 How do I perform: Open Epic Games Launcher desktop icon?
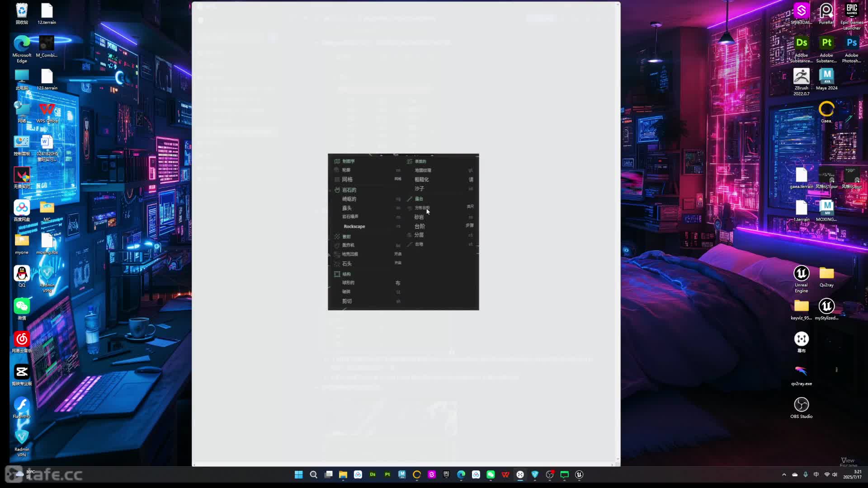852,16
